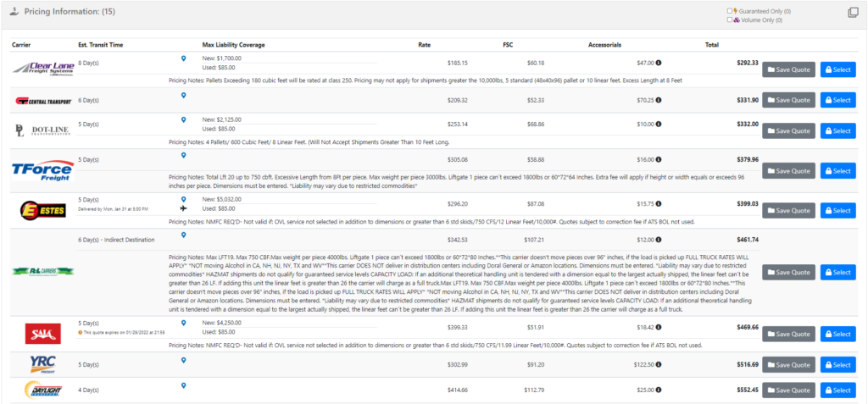Open accessorials info icon beside $15.75
This screenshot has height=404, width=868.
pyautogui.click(x=659, y=203)
